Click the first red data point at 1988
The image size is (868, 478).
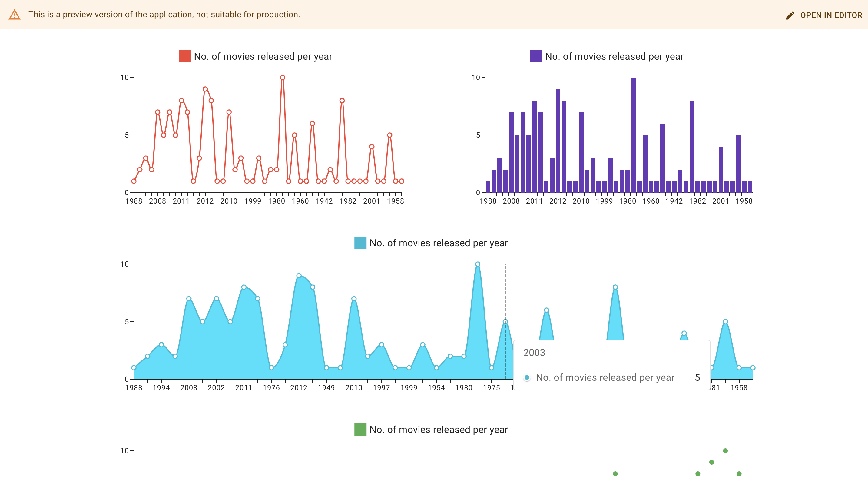click(134, 181)
